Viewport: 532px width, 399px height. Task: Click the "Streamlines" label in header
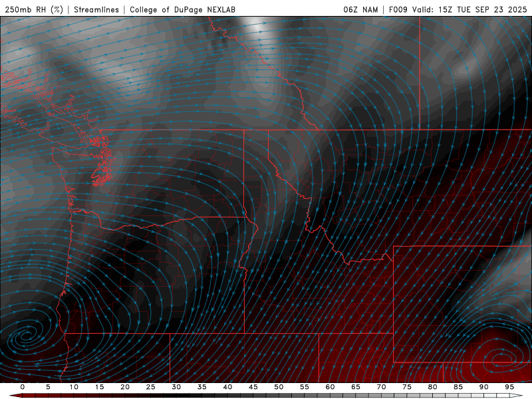tap(96, 9)
